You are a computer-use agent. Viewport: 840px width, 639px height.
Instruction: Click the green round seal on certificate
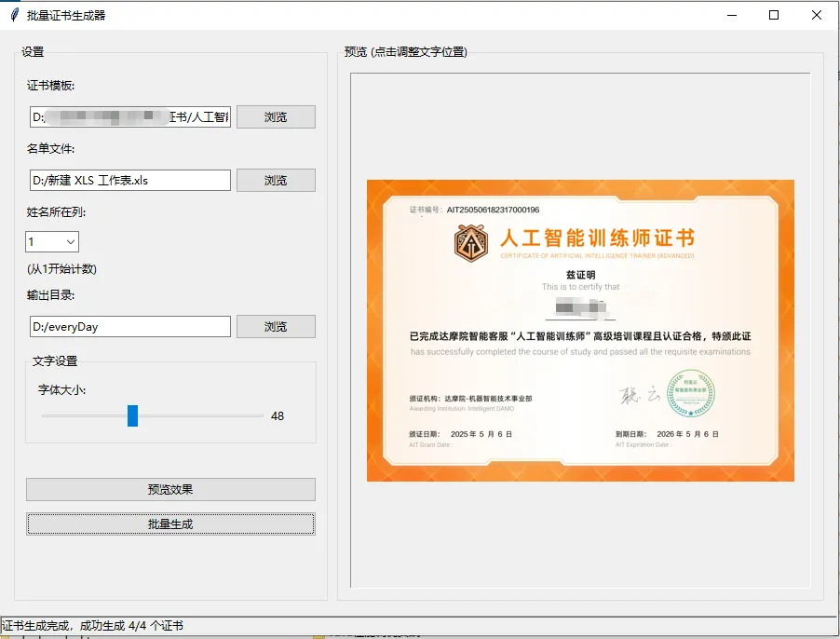pos(691,394)
